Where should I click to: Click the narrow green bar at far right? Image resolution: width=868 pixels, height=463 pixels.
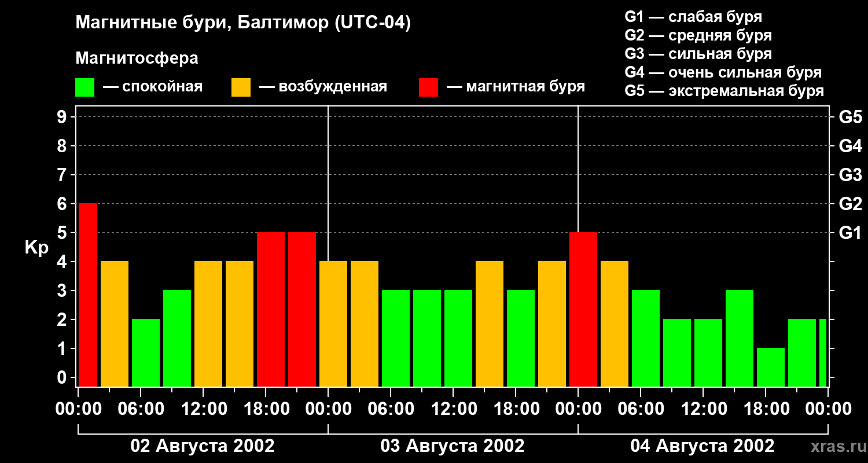click(x=822, y=352)
